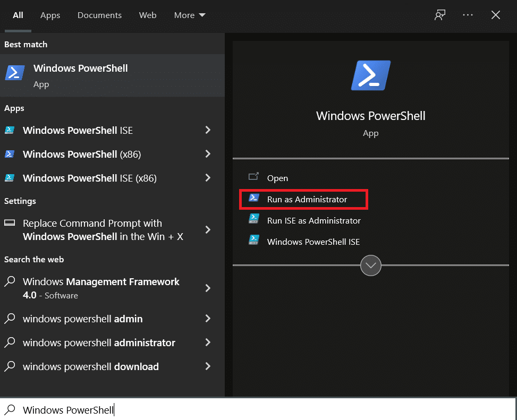Click the search magnifier in the bottom search bar

[10, 409]
